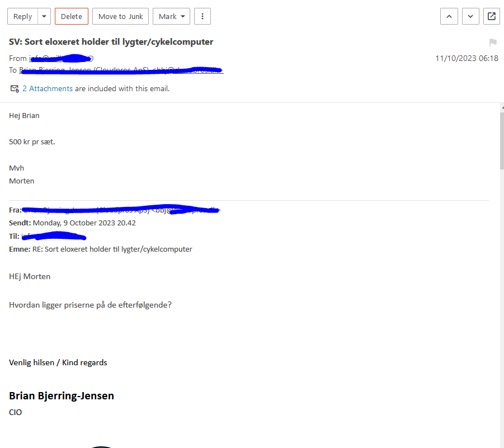Click the received date 11/10/2023 06:18
Screen dimensions: 504x448
[467, 58]
